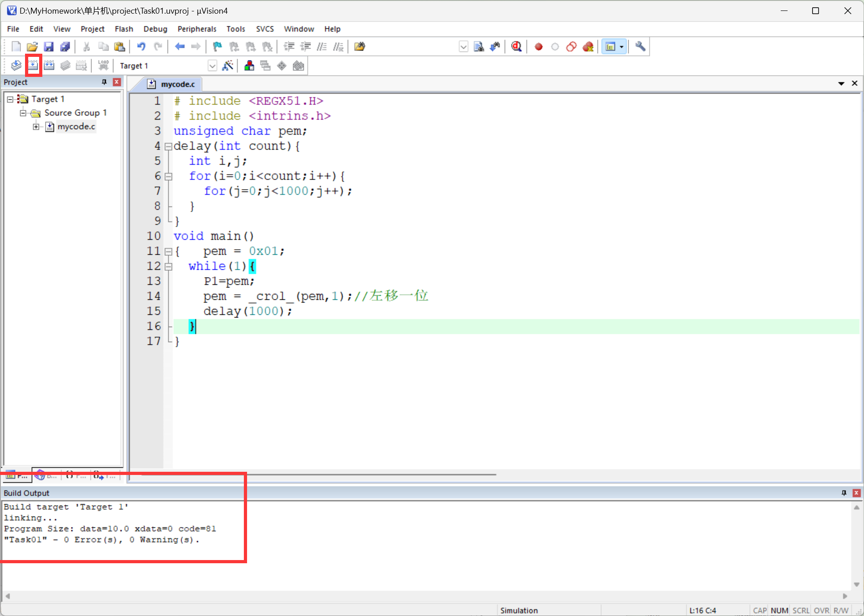Open Target Options magic wand
This screenshot has height=616, width=864.
227,66
